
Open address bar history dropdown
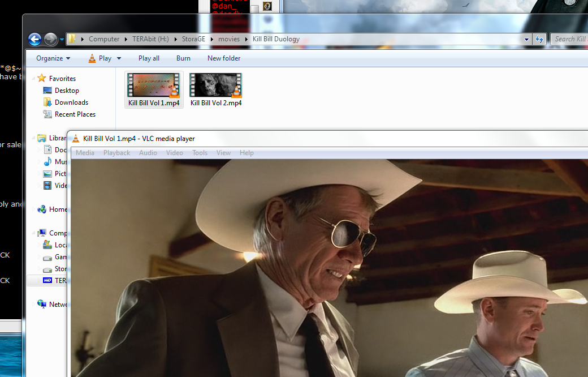click(x=526, y=39)
